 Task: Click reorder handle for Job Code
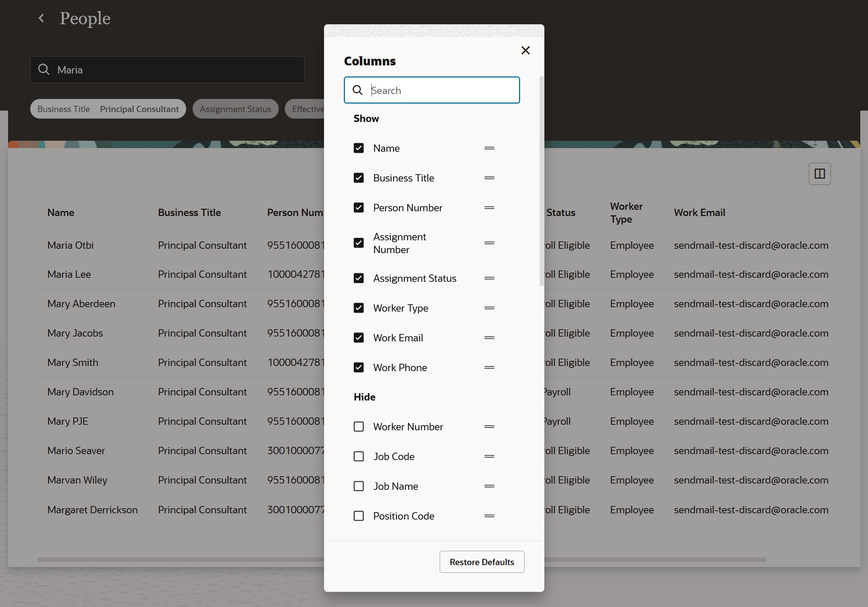point(489,456)
